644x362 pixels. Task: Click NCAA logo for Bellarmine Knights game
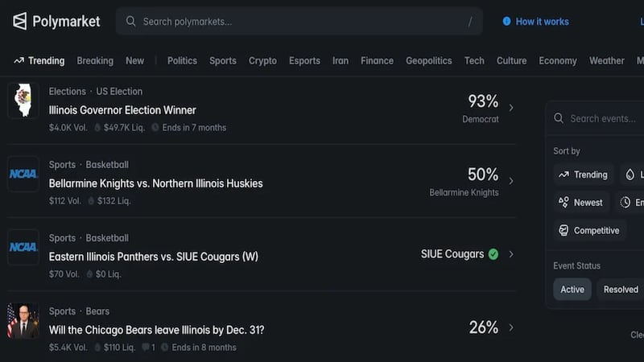pyautogui.click(x=23, y=174)
